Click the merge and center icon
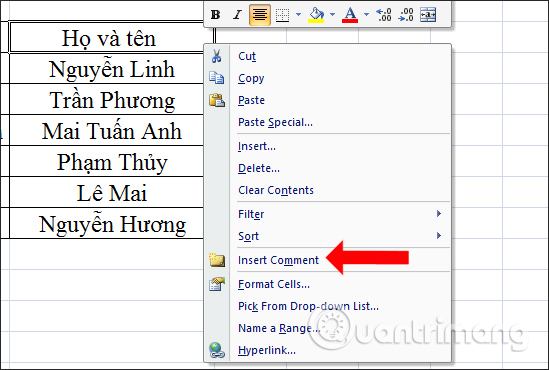 coord(428,15)
